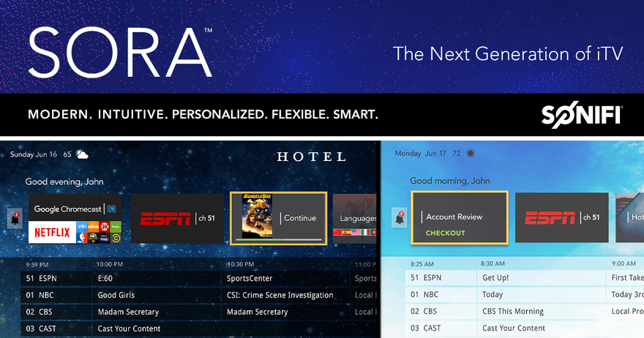Click the SORA title
The height and width of the screenshot is (338, 644).
click(x=120, y=53)
